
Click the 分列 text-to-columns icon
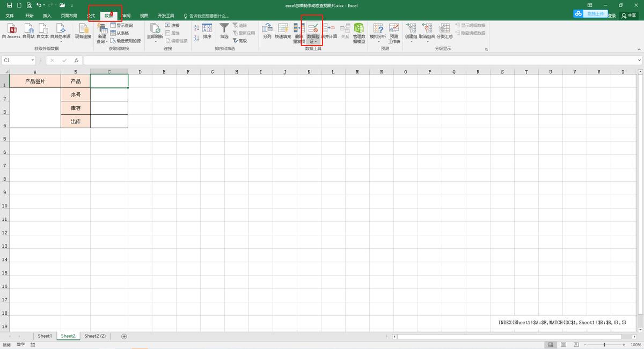pyautogui.click(x=267, y=31)
